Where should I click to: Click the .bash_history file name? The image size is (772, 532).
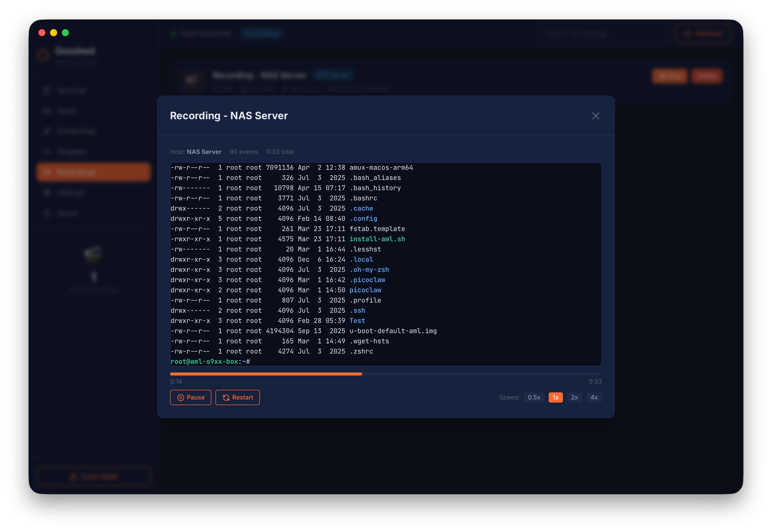pos(375,188)
